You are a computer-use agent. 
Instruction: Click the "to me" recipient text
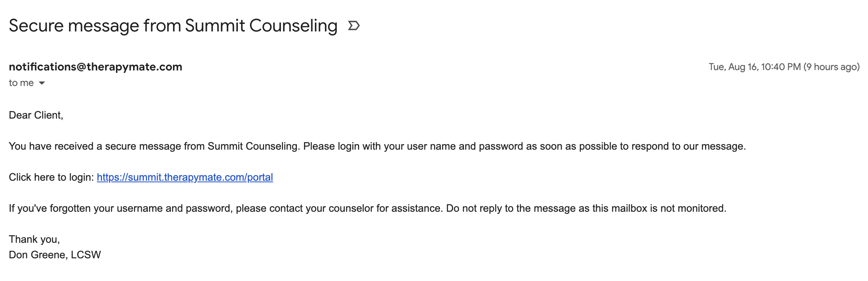pos(21,83)
